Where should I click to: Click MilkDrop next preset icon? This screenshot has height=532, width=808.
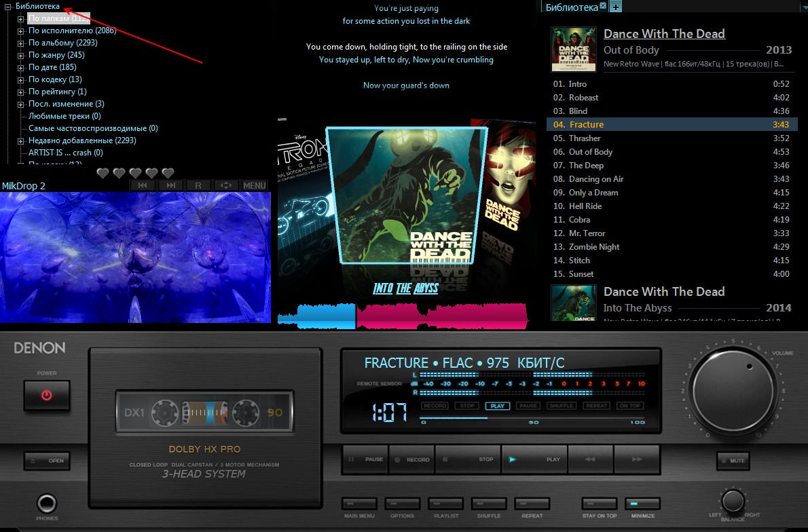pos(171,185)
